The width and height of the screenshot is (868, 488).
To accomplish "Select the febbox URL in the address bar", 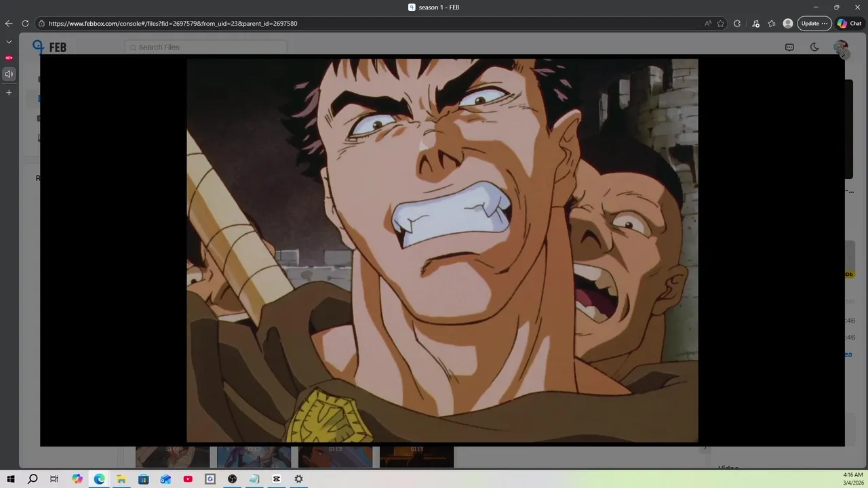I will point(173,23).
